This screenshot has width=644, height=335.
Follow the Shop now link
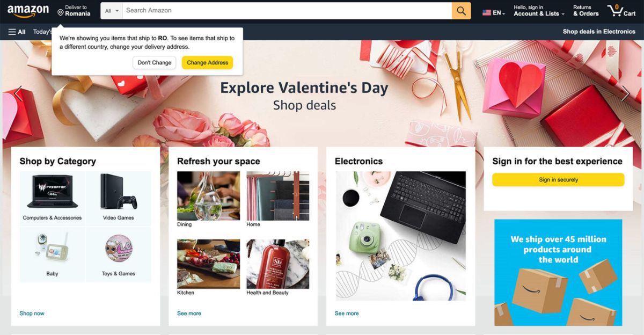pos(32,314)
